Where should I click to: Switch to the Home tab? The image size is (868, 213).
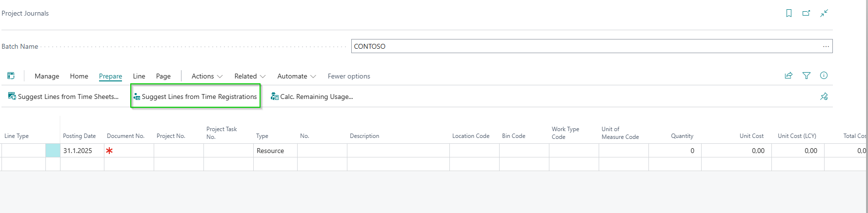tap(79, 76)
